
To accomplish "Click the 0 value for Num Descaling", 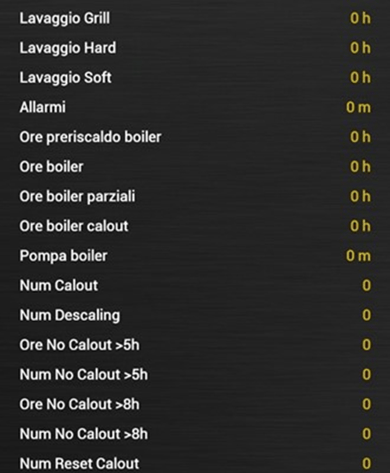I will pos(366,315).
